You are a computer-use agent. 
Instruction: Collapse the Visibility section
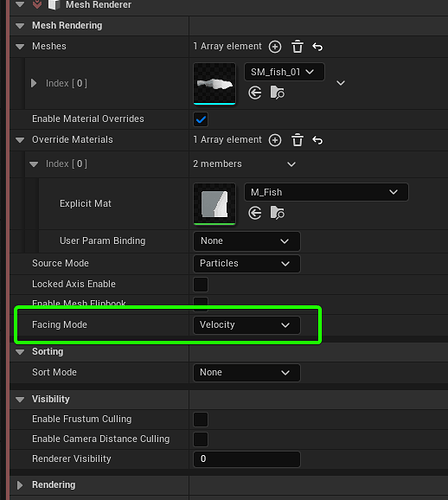click(x=20, y=399)
